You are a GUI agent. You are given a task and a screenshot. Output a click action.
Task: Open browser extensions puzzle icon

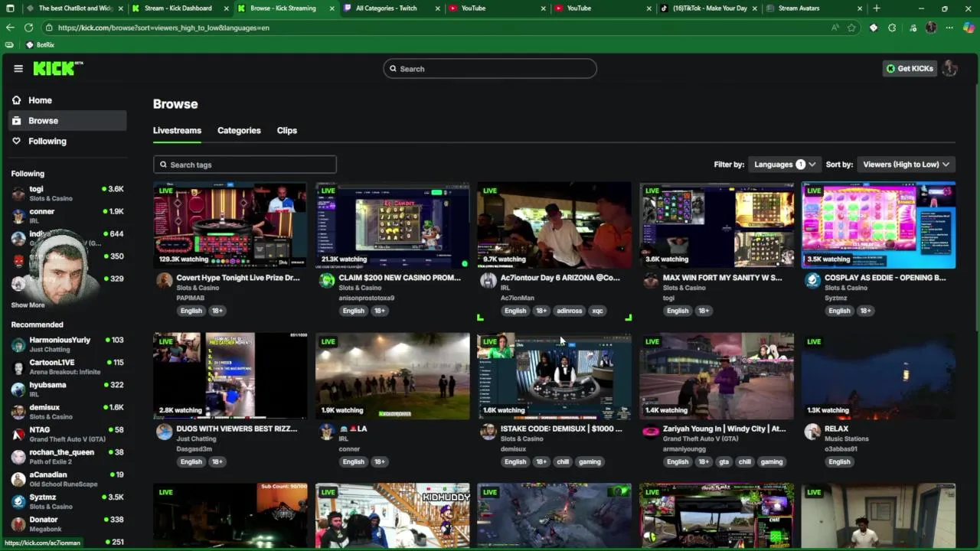(892, 28)
